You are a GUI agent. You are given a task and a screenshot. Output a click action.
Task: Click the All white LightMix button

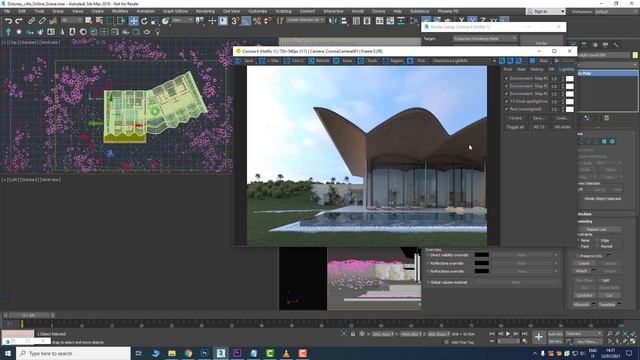pyautogui.click(x=562, y=127)
